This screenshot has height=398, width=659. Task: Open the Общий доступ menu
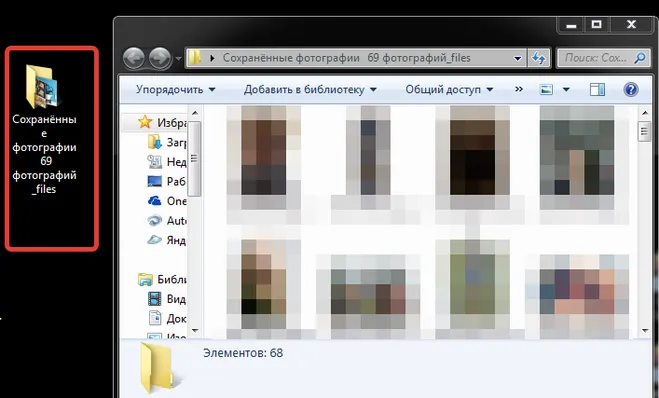coord(449,89)
